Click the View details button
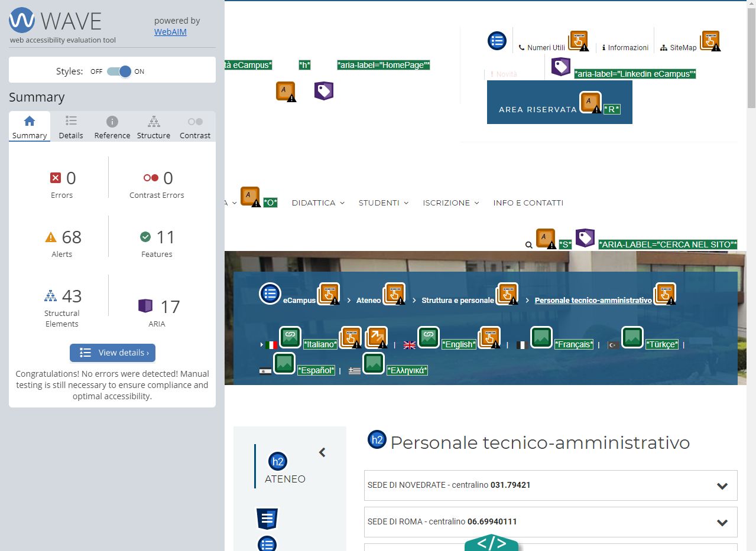756x551 pixels. (x=112, y=353)
